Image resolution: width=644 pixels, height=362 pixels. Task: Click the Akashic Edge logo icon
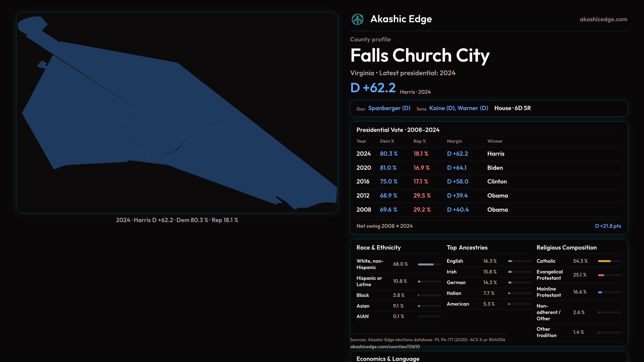(357, 19)
